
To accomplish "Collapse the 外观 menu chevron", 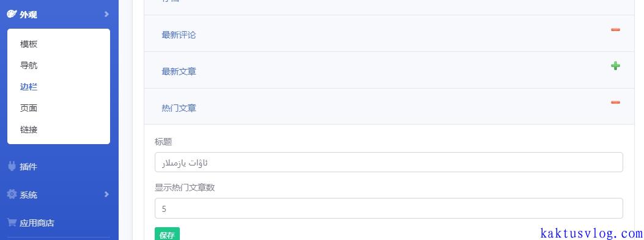I will 106,15.
